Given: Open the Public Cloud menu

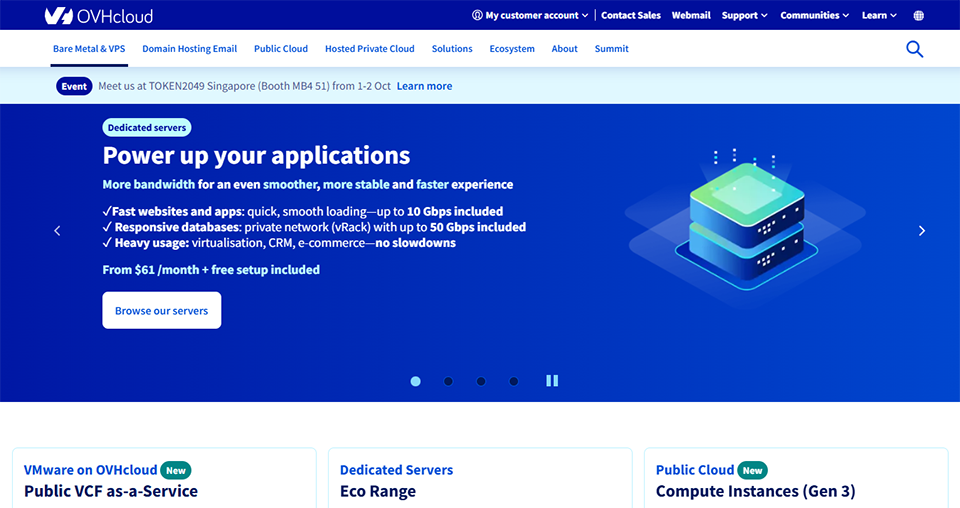Looking at the screenshot, I should (281, 49).
